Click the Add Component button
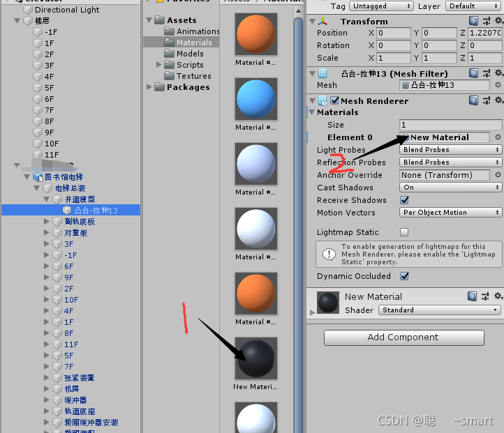This screenshot has height=433, width=504. click(404, 337)
